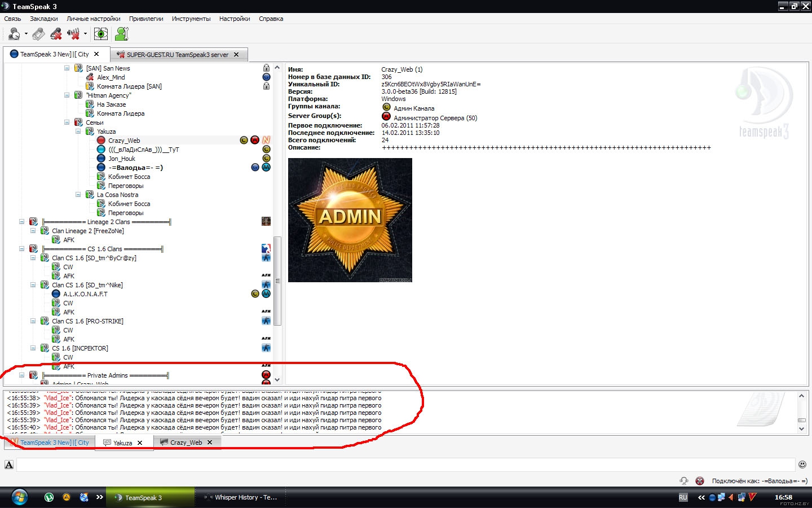The width and height of the screenshot is (812, 508).
Task: Click the CS 1.6 Clans spacer row icon
Action: [266, 249]
